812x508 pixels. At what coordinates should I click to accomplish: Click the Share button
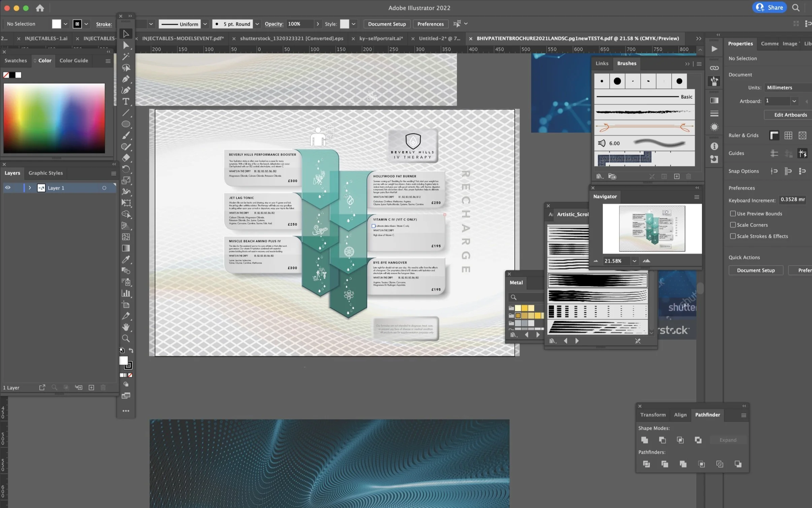coord(769,7)
